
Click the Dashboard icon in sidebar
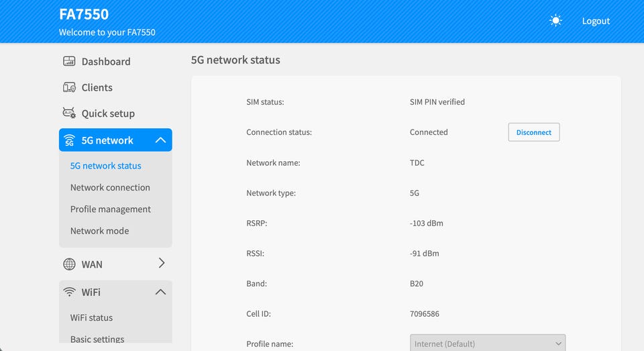(x=69, y=62)
